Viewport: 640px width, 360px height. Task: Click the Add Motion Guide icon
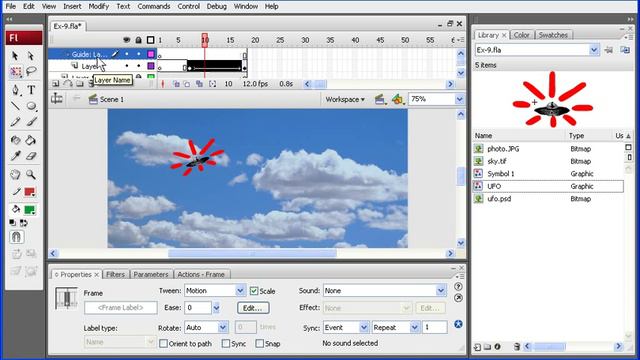(68, 84)
